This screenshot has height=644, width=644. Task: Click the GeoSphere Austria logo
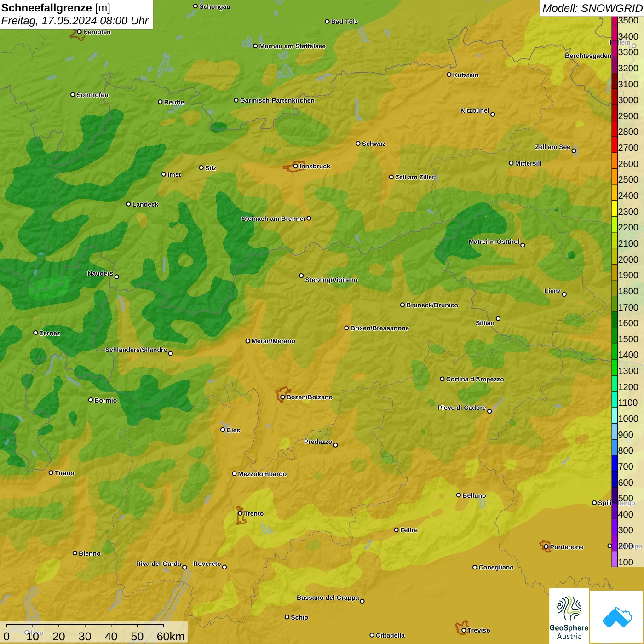[569, 615]
